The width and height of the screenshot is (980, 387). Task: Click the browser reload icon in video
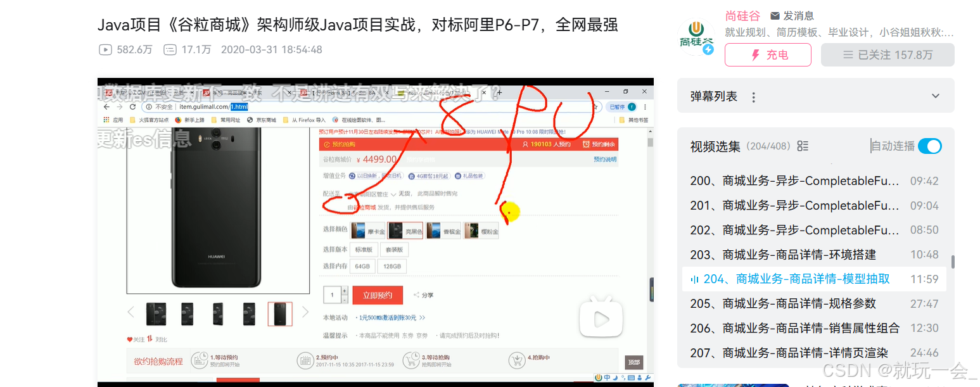[132, 106]
